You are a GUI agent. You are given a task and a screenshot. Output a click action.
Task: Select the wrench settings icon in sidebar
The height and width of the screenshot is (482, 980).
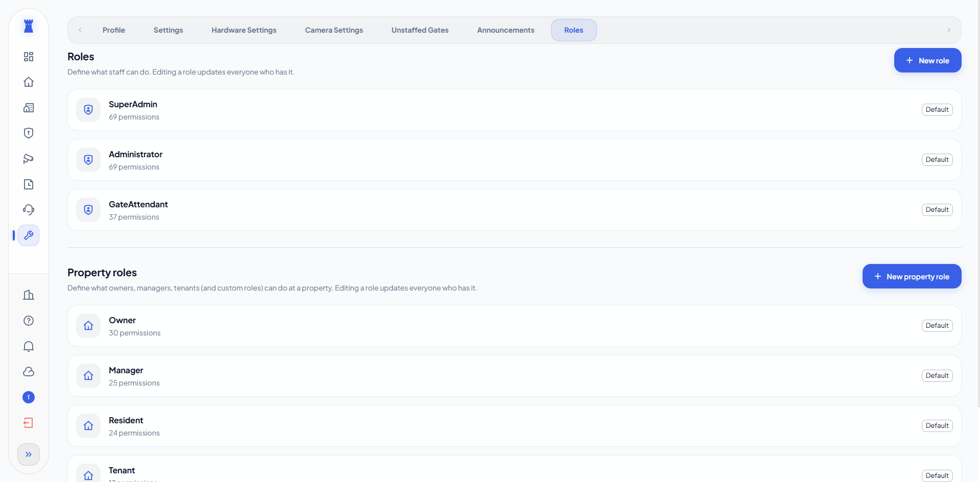click(29, 235)
